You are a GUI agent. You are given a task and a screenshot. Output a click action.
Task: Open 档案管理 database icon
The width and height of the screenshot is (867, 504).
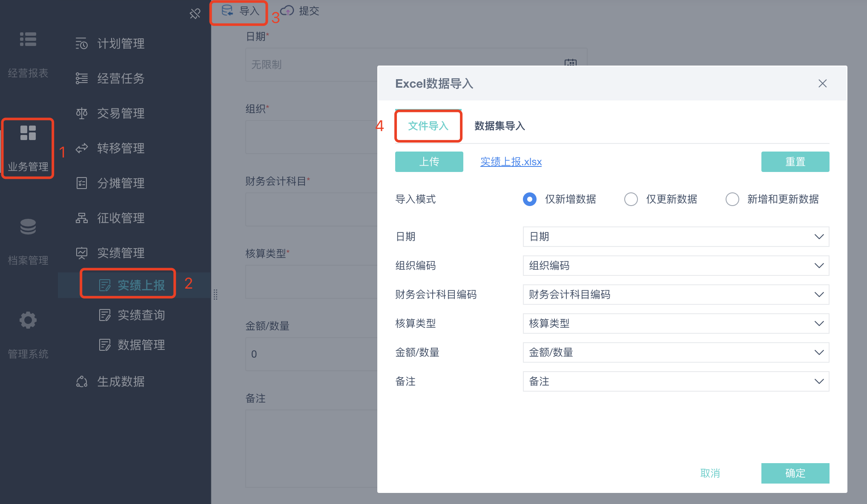(x=28, y=227)
